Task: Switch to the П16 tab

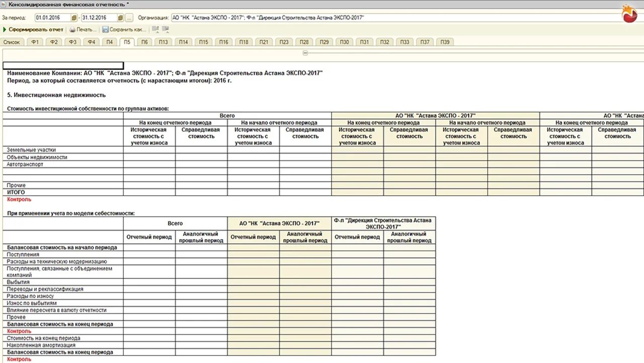Action: coord(223,42)
